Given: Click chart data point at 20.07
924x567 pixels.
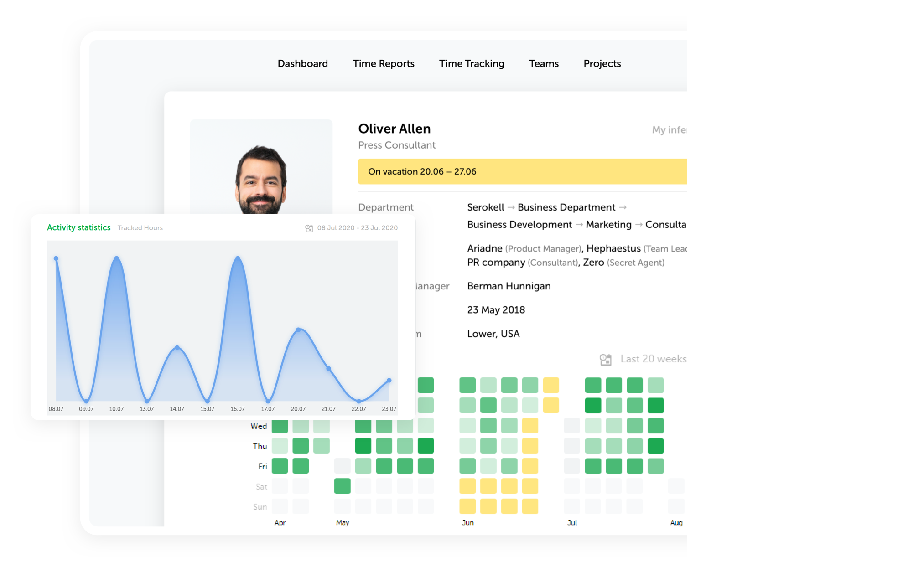Looking at the screenshot, I should point(298,330).
